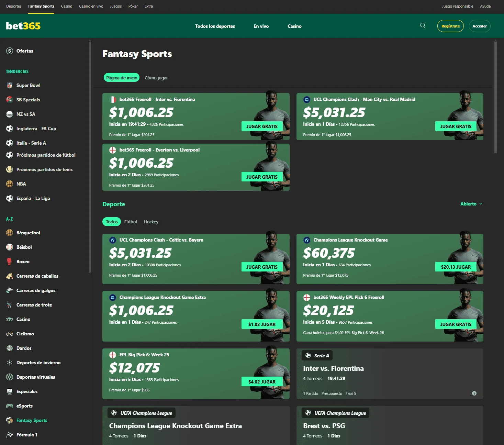Click the SB Specials helmet icon
Viewport: 504px width, 445px height.
tap(10, 100)
